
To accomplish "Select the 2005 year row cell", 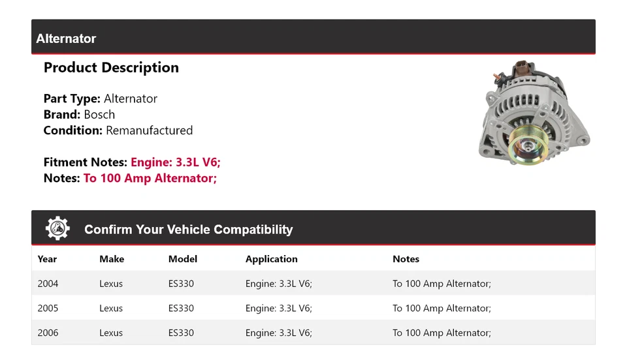I will (48, 308).
